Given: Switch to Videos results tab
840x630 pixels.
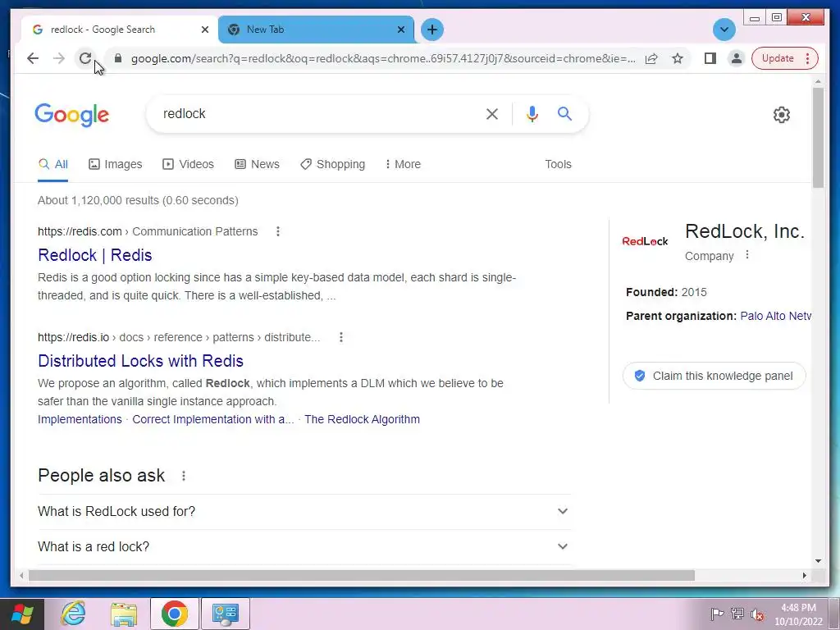Looking at the screenshot, I should (188, 164).
